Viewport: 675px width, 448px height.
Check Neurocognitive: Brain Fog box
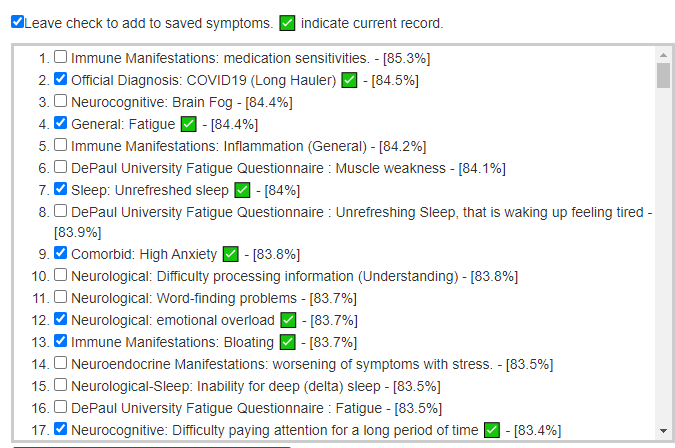pos(61,101)
